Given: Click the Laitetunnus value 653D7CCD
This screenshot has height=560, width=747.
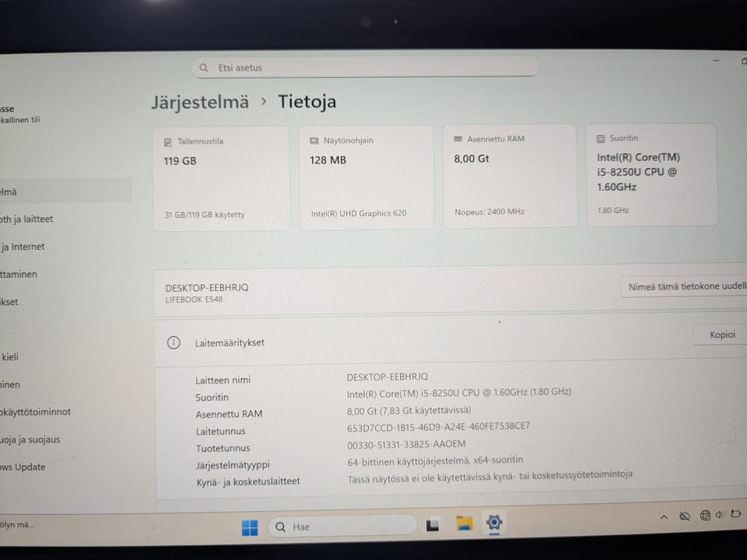Looking at the screenshot, I should point(438,427).
